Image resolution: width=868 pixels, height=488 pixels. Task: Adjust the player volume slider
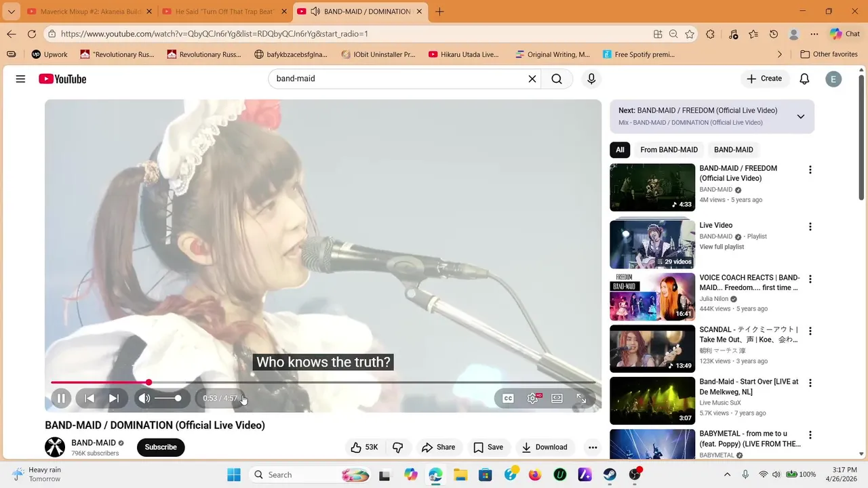coord(167,399)
